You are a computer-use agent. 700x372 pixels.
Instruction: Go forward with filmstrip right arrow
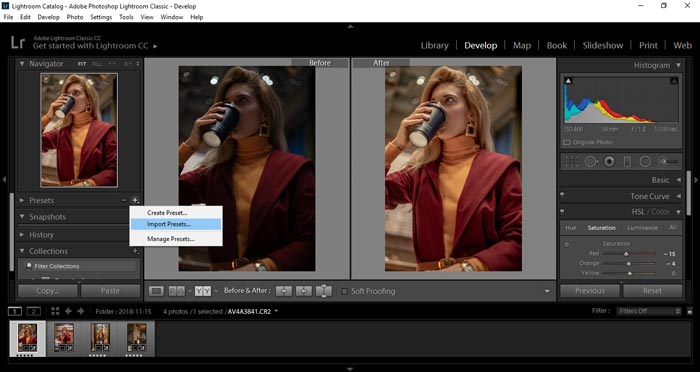coord(81,311)
